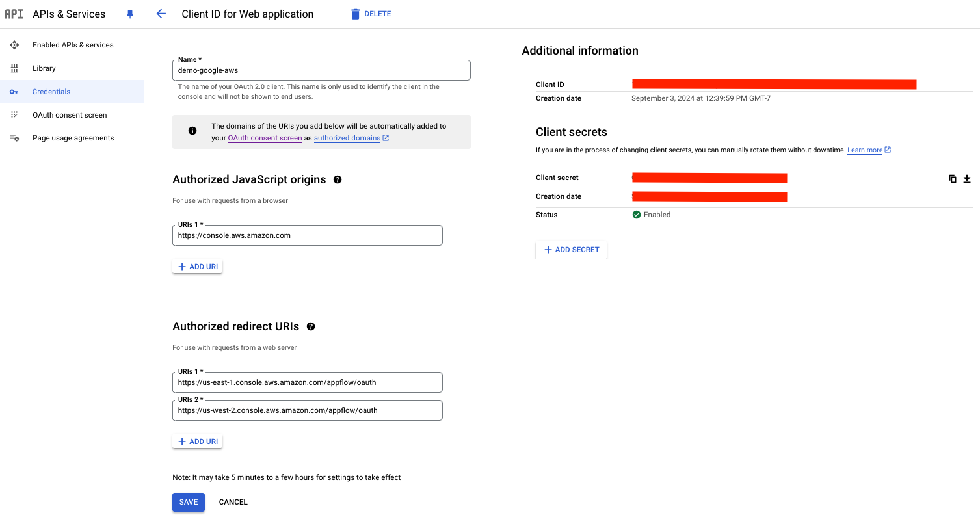The image size is (980, 515).
Task: Open help for Authorized redirect URIs
Action: click(x=311, y=326)
